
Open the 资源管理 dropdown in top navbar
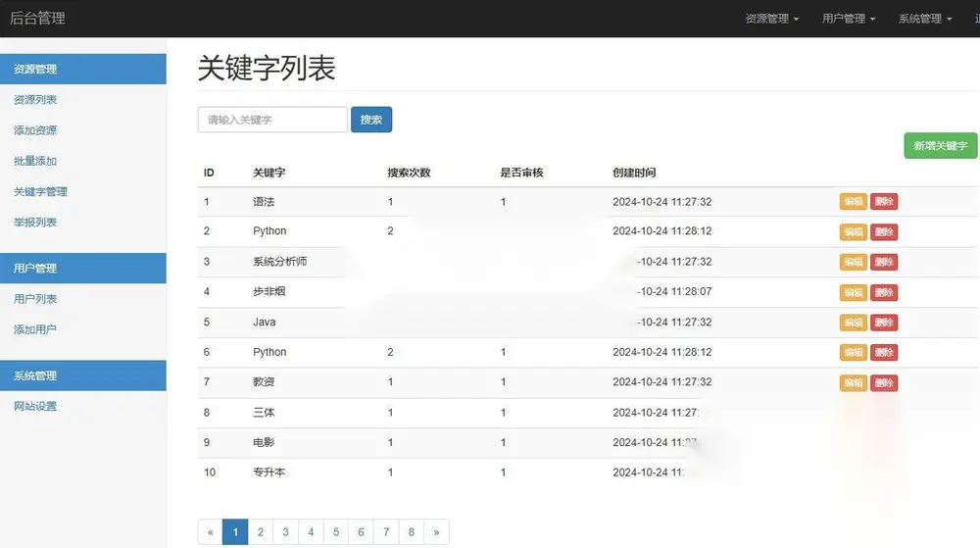pyautogui.click(x=772, y=19)
